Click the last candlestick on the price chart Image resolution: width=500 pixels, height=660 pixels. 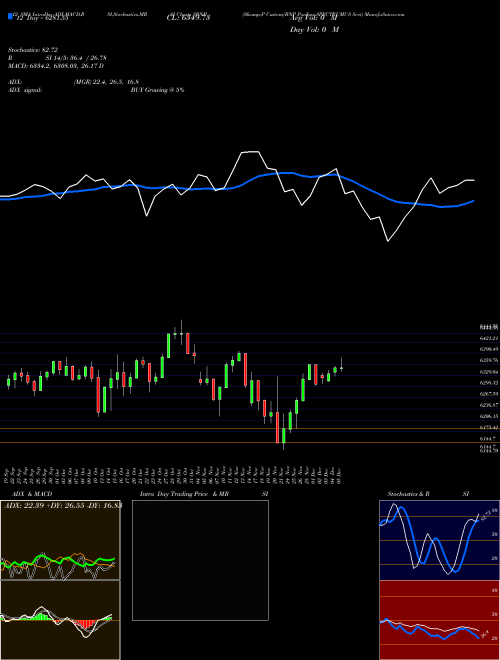point(341,366)
